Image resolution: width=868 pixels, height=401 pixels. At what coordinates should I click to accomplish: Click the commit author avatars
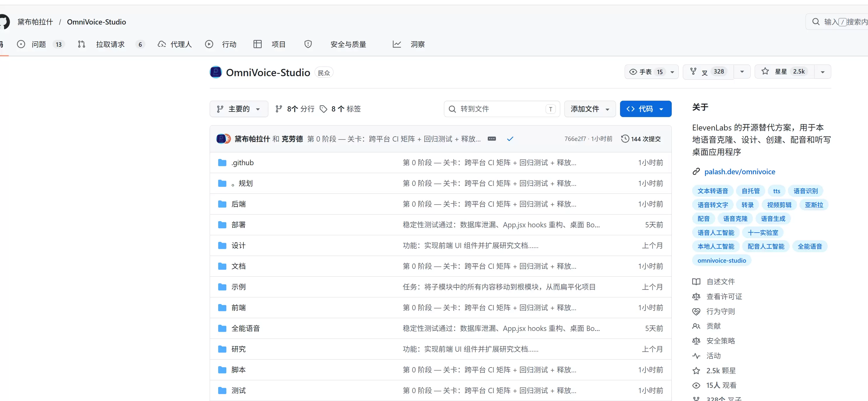click(223, 139)
